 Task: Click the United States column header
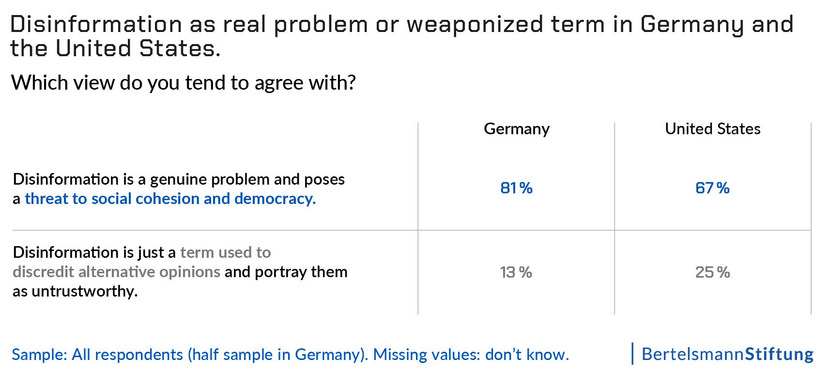(x=712, y=129)
